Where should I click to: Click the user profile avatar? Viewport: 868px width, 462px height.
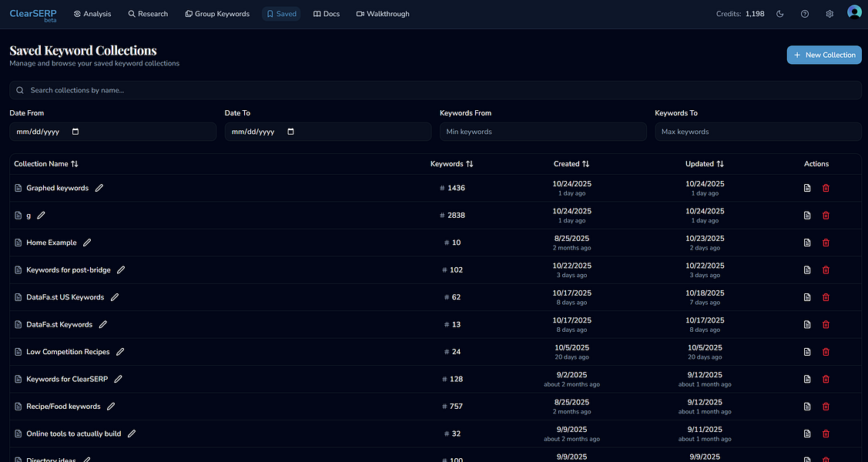click(854, 12)
